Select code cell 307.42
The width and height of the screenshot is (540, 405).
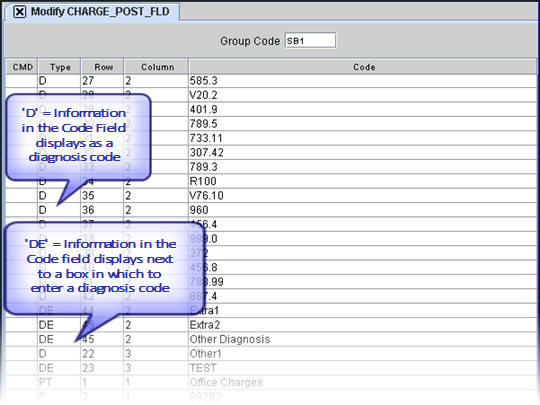click(x=363, y=153)
